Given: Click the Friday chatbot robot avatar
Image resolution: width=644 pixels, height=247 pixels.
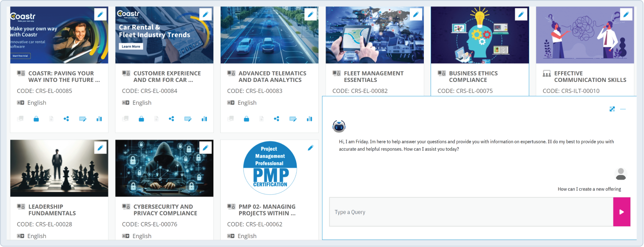Looking at the screenshot, I should [x=339, y=126].
